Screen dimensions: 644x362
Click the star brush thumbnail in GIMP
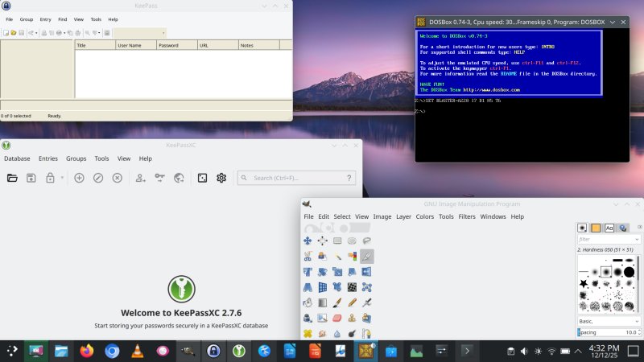pos(584,283)
